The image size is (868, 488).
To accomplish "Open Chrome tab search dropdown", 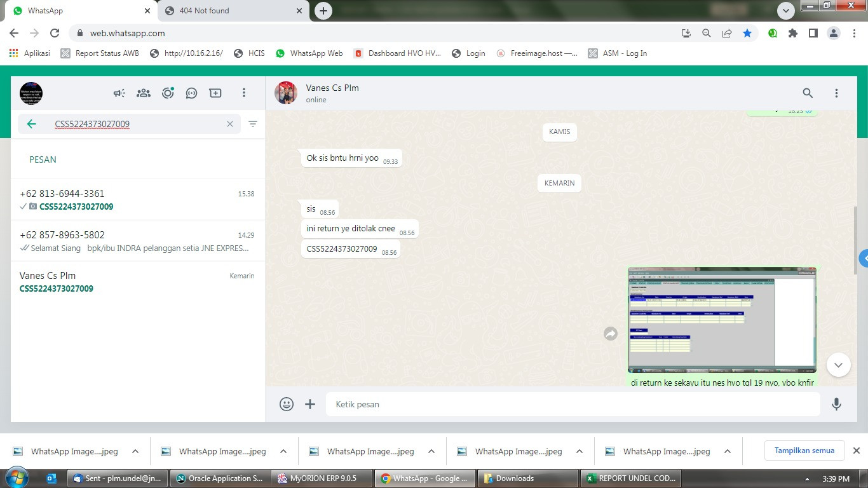I will tap(786, 11).
